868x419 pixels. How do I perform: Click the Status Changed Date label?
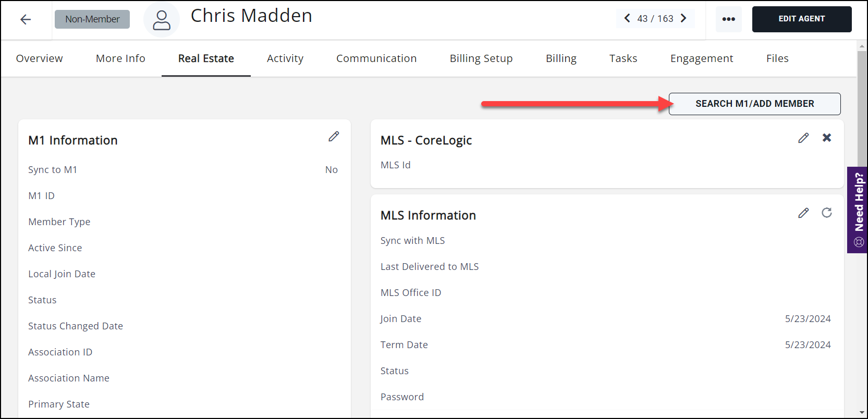76,326
